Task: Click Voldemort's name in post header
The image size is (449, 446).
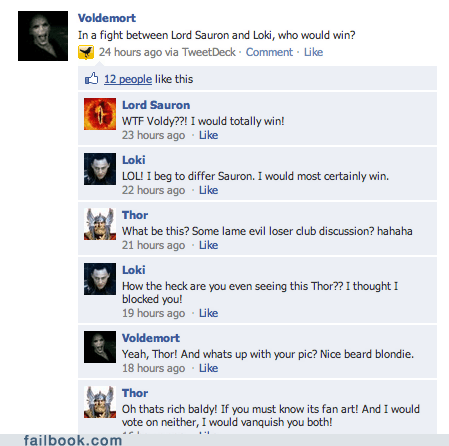Action: pyautogui.click(x=107, y=18)
